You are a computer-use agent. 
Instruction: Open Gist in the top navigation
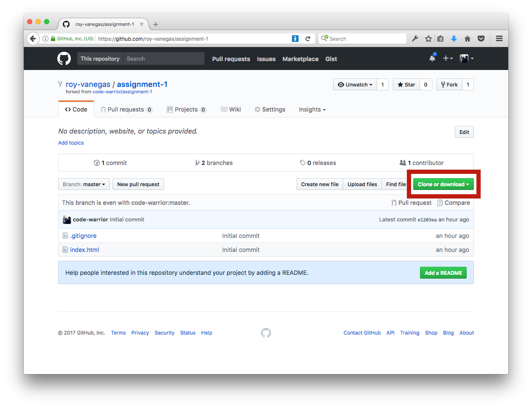(331, 59)
